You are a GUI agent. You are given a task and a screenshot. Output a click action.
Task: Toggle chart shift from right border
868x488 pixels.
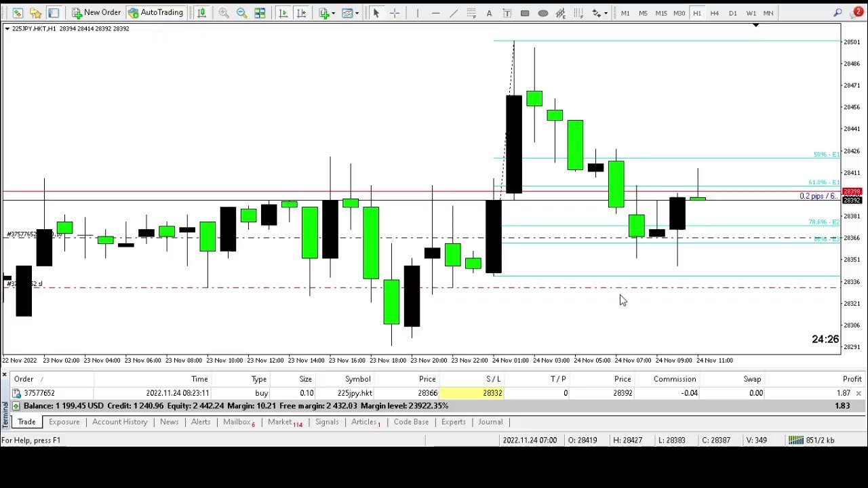[x=301, y=13]
